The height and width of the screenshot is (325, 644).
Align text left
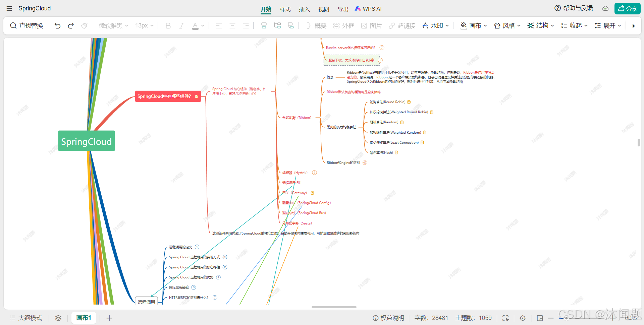coord(219,26)
